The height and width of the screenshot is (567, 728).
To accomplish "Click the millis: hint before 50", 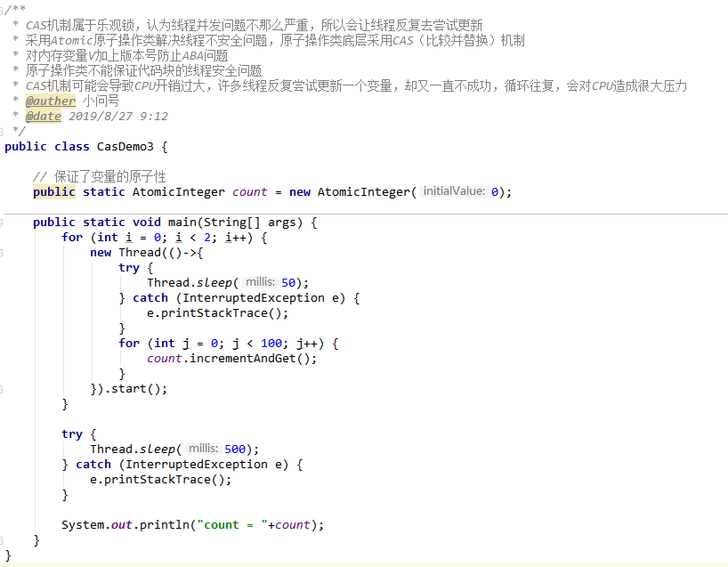I will coord(260,282).
